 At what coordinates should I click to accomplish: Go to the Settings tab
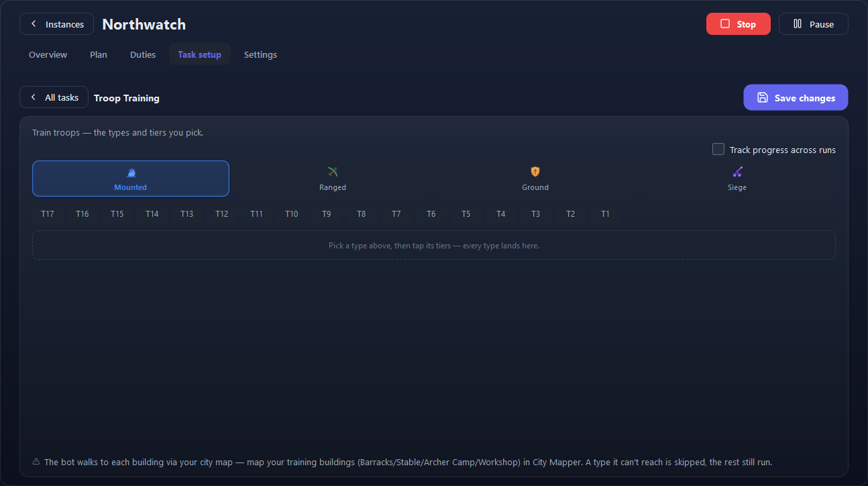pyautogui.click(x=260, y=54)
